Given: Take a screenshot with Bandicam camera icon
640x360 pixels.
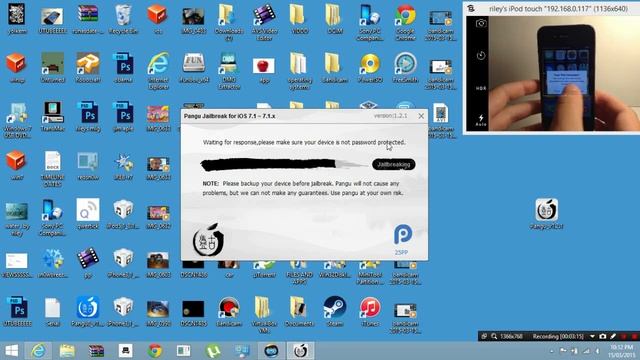Looking at the screenshot, I should pos(602,336).
